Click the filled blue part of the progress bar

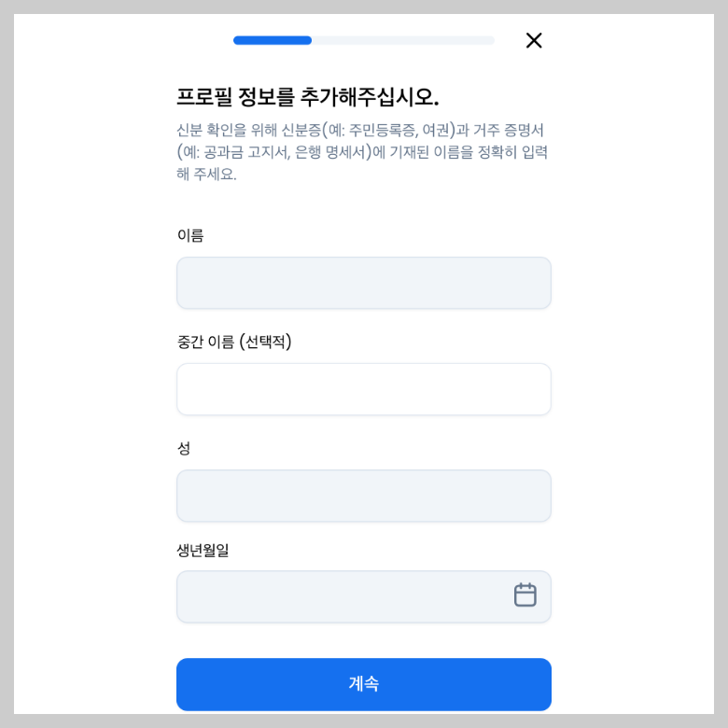273,40
